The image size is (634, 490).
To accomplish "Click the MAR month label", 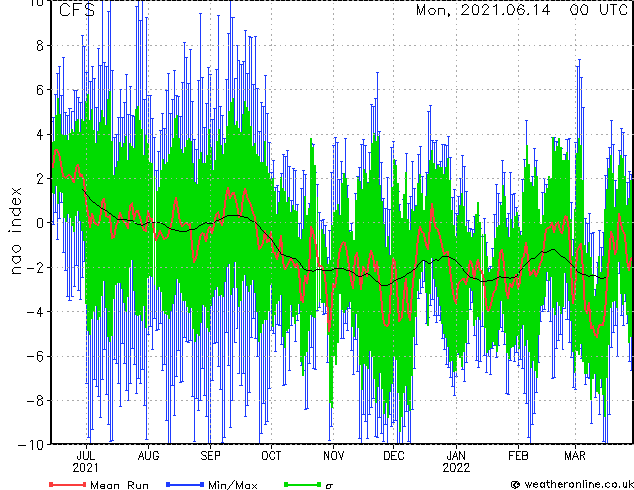I will click(x=575, y=456).
